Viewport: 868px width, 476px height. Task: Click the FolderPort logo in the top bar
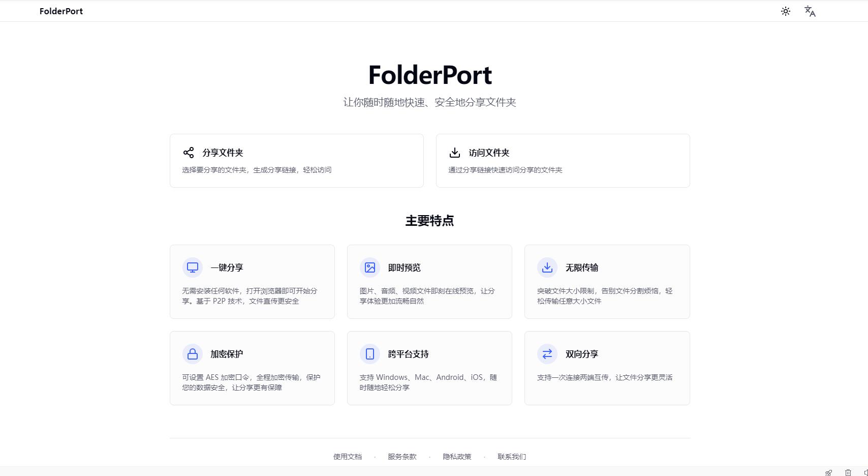coord(60,11)
